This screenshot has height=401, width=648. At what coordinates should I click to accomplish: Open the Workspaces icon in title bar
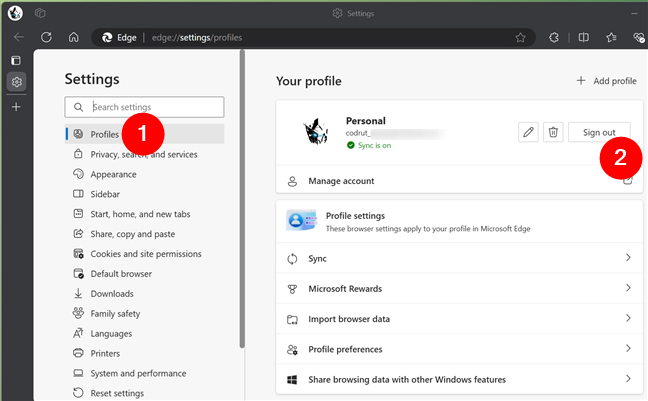pos(40,13)
